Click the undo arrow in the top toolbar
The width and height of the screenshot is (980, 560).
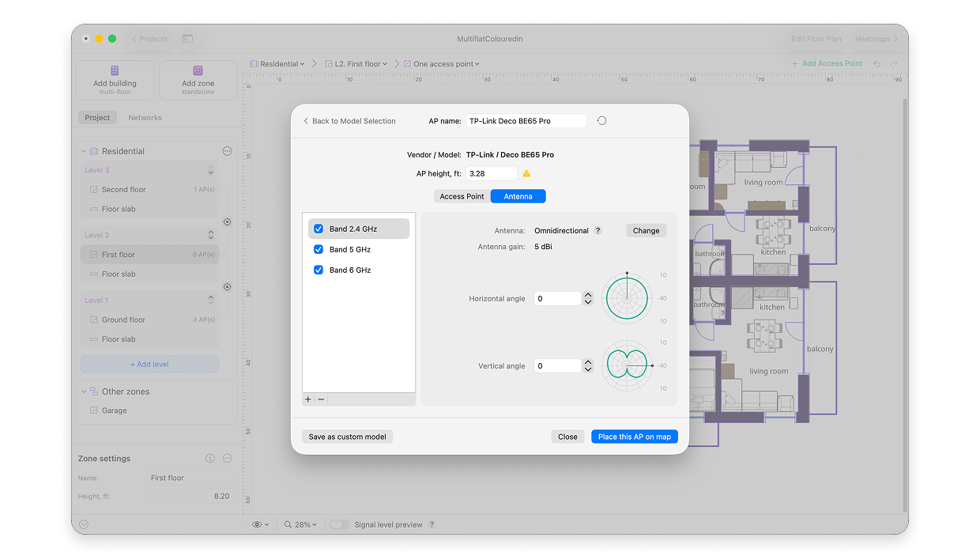[877, 63]
